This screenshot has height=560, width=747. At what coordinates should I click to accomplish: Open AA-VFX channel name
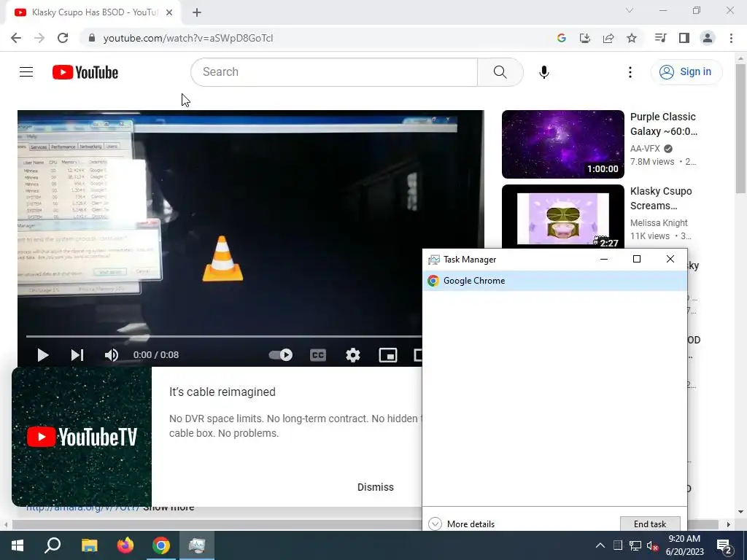tap(645, 149)
